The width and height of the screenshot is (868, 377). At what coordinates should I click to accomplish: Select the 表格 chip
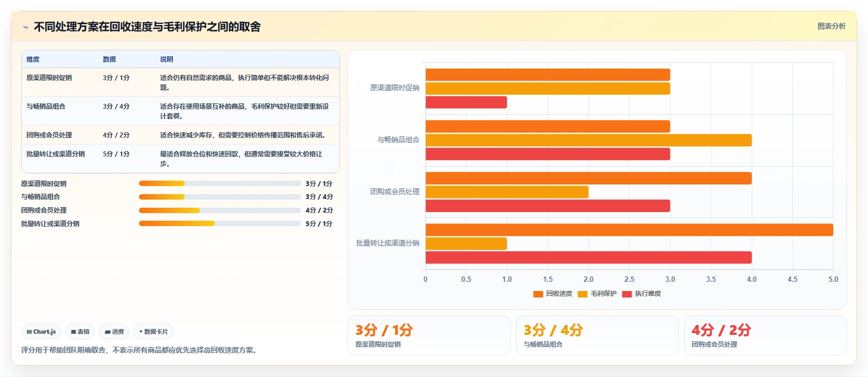click(80, 332)
